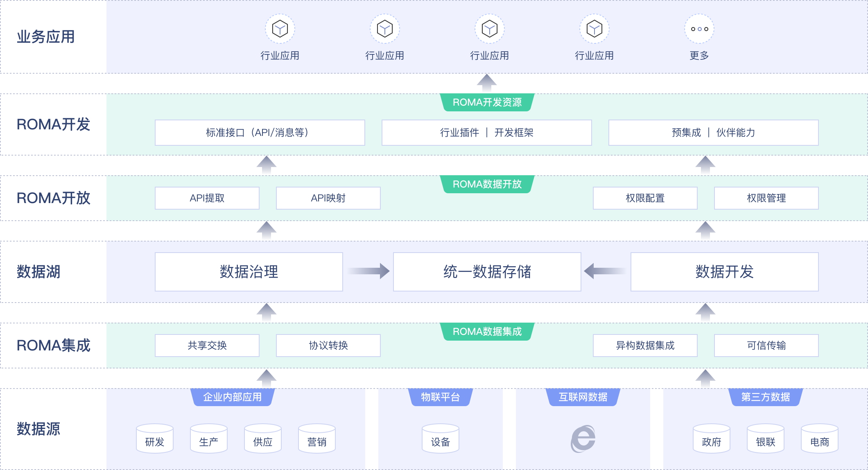The width and height of the screenshot is (868, 470).
Task: Click the 可信传输 box
Action: pyautogui.click(x=766, y=346)
